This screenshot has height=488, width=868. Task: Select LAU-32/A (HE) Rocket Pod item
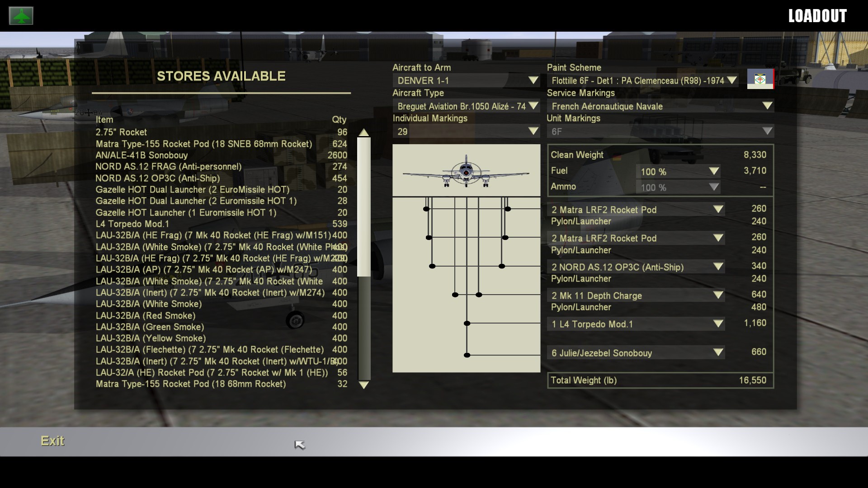pos(222,372)
